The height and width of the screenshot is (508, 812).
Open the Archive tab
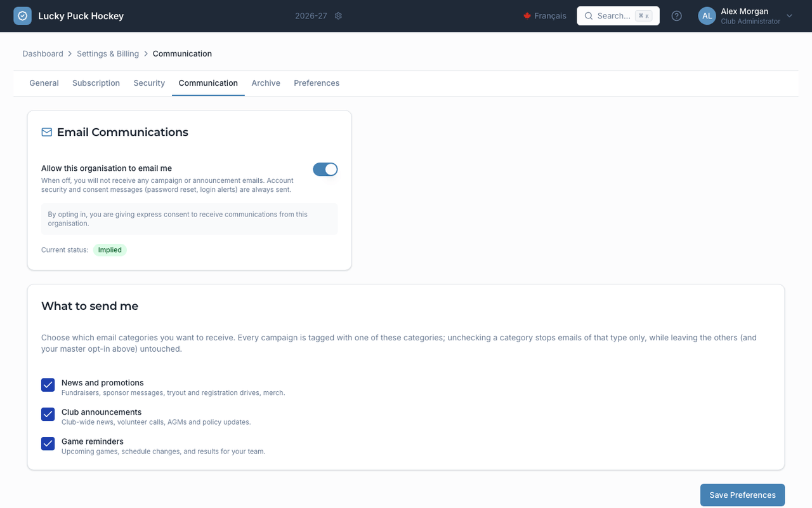click(266, 83)
